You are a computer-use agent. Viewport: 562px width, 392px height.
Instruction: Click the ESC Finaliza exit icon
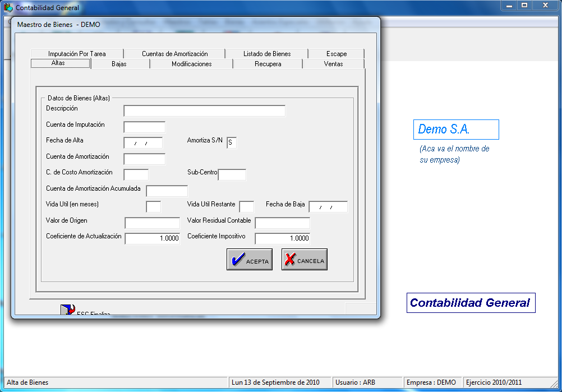(x=67, y=311)
